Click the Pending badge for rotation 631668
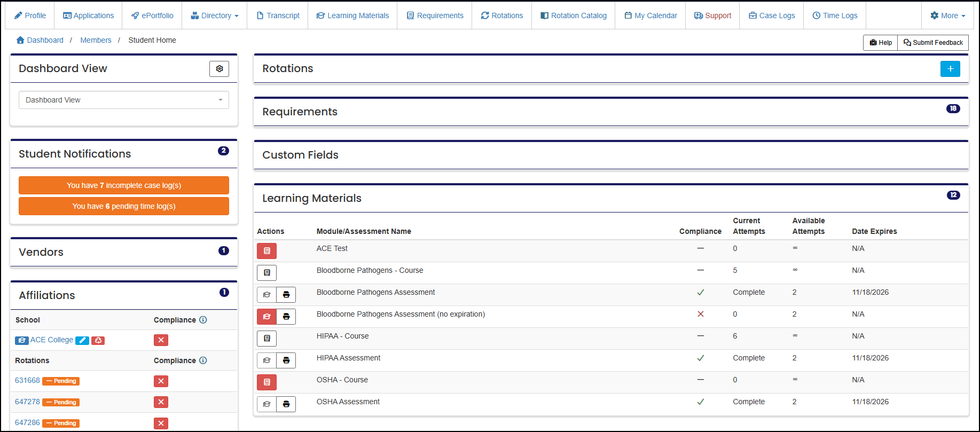The width and height of the screenshot is (980, 432). (61, 381)
